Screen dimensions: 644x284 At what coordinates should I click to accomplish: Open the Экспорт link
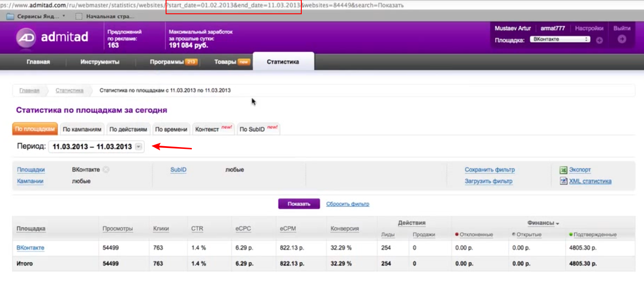580,170
